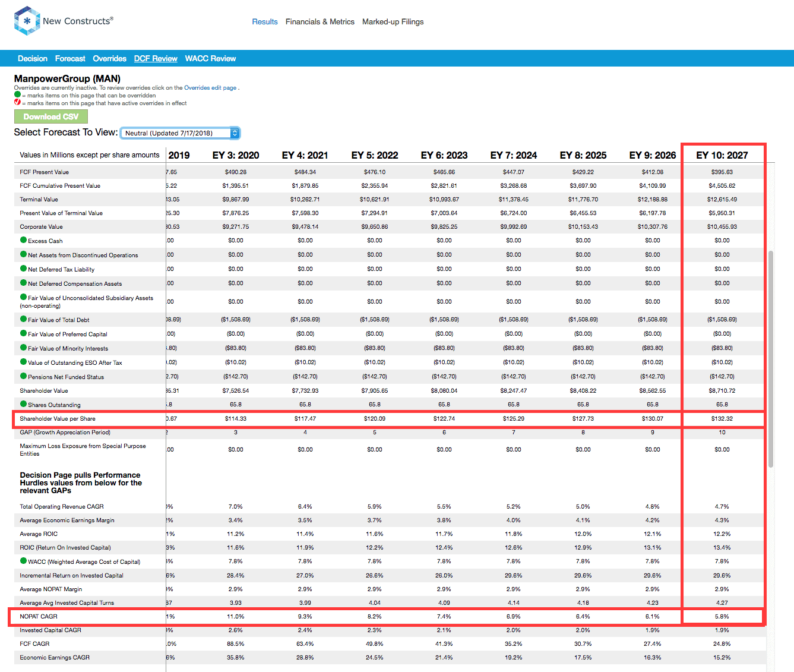Viewport: 794px width, 672px height.
Task: Click the $12,615.49 terminal value cell
Action: [722, 199]
